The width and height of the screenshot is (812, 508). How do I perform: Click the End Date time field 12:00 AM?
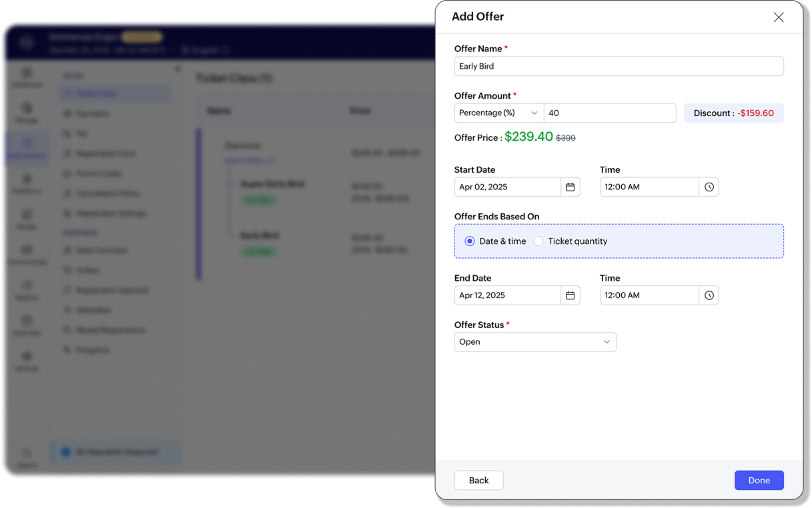650,295
